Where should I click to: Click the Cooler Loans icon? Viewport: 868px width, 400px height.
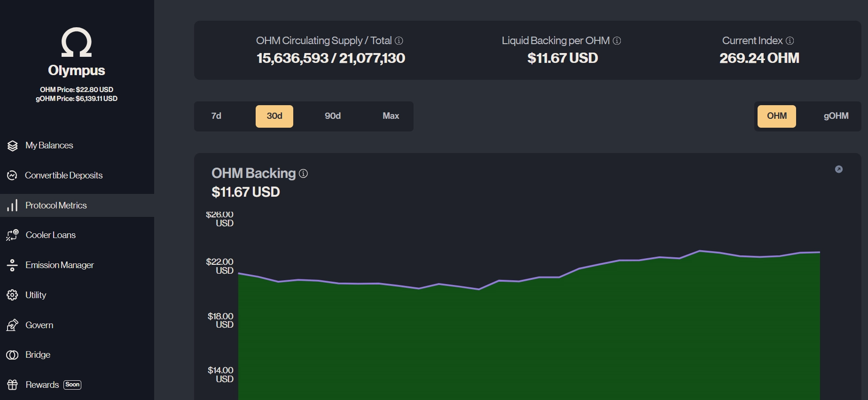click(x=12, y=235)
